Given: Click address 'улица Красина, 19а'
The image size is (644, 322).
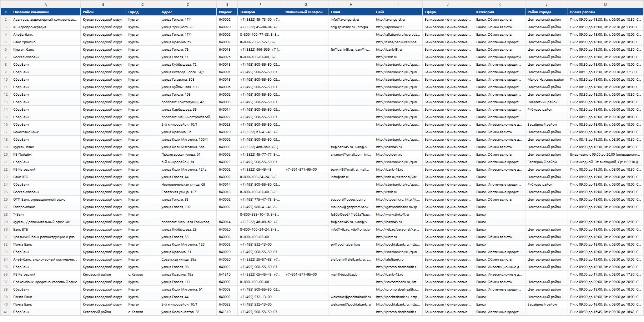Looking at the screenshot, I should pos(188,274).
